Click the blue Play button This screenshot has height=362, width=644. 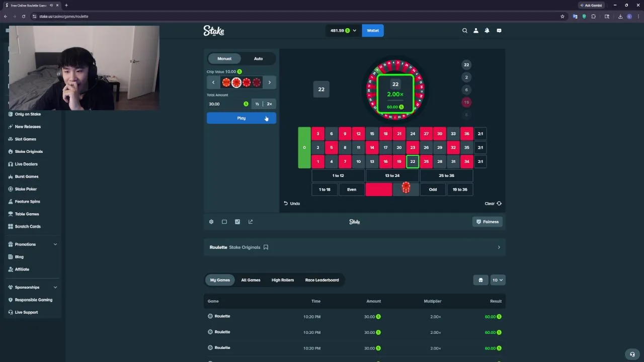[x=242, y=118]
